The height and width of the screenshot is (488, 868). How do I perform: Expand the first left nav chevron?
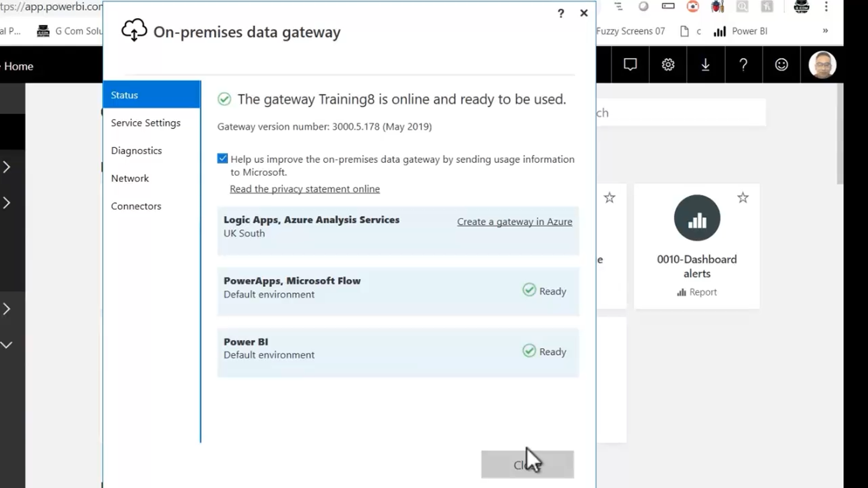(7, 167)
